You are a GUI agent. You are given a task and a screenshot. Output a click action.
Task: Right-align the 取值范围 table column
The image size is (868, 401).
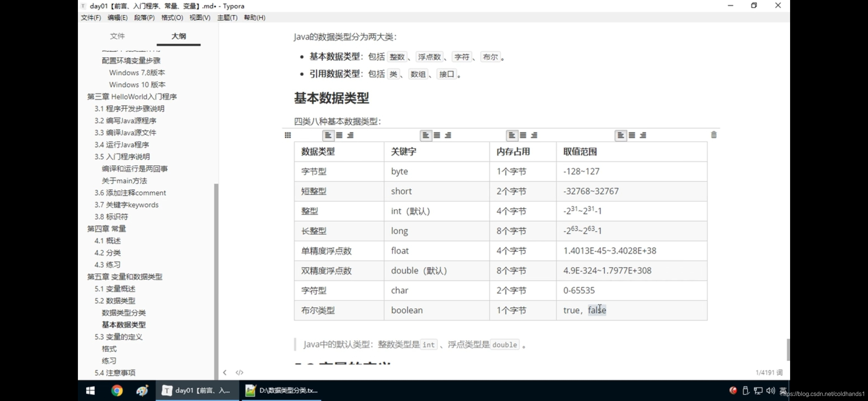tap(643, 135)
